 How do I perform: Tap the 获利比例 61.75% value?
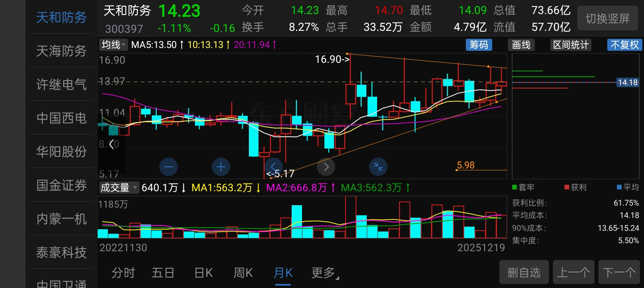pos(626,203)
